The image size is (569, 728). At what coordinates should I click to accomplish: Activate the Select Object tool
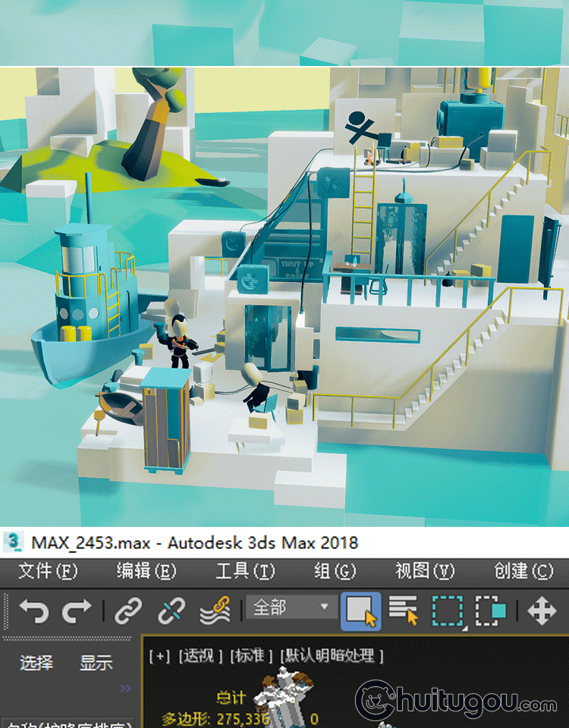pos(361,611)
